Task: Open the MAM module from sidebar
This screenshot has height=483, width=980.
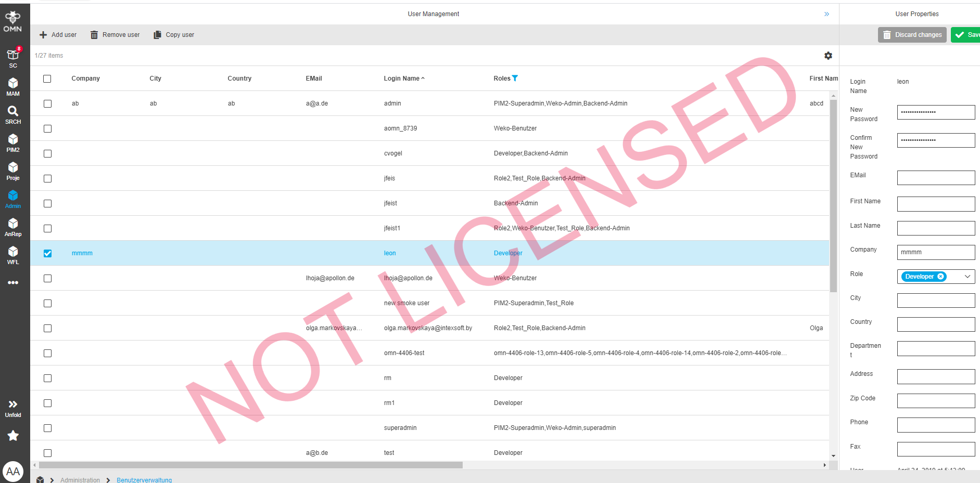Action: coord(13,85)
